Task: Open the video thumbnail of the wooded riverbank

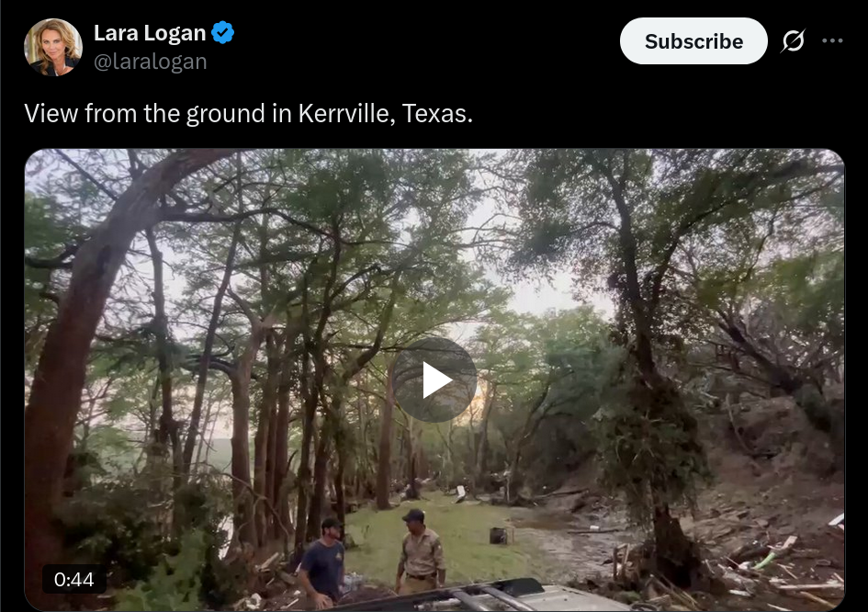Action: [434, 380]
